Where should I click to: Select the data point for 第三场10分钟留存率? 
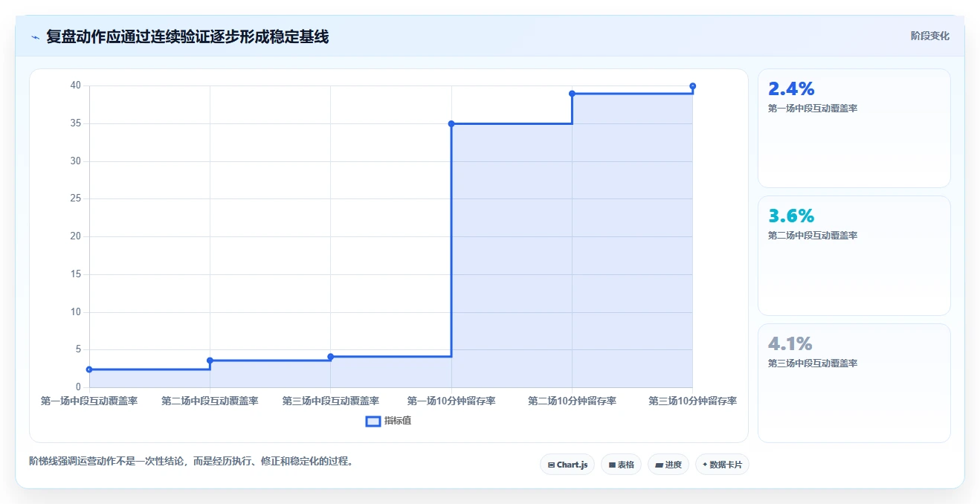(x=692, y=86)
